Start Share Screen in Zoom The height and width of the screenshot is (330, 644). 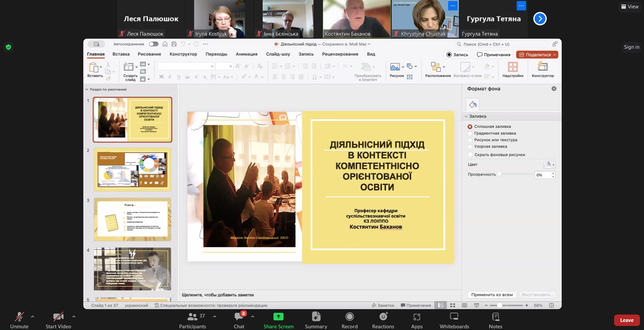pyautogui.click(x=278, y=320)
